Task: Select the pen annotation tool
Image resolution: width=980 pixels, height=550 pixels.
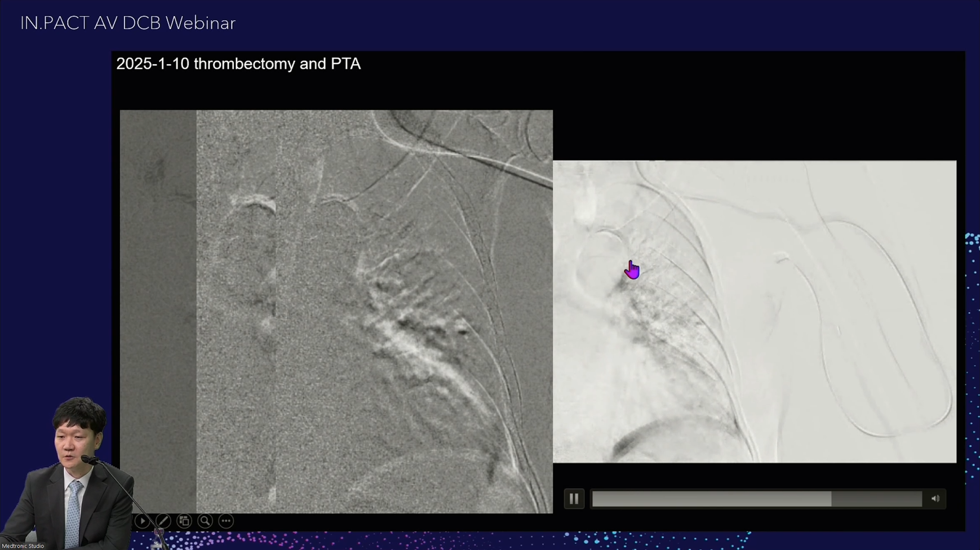Action: (x=163, y=521)
